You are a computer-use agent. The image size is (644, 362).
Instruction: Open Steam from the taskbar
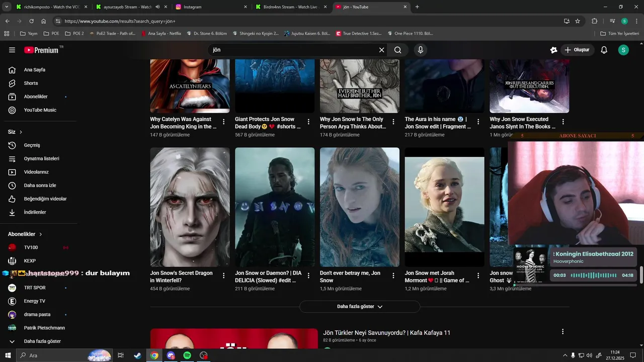point(137,355)
